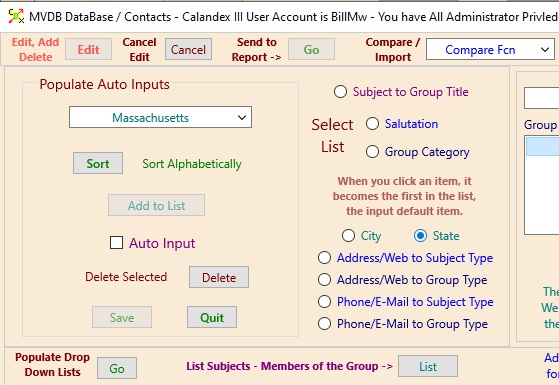Viewport: 559px width, 385px height.
Task: Choose Phone/E-Mail to Group Type
Action: [324, 324]
